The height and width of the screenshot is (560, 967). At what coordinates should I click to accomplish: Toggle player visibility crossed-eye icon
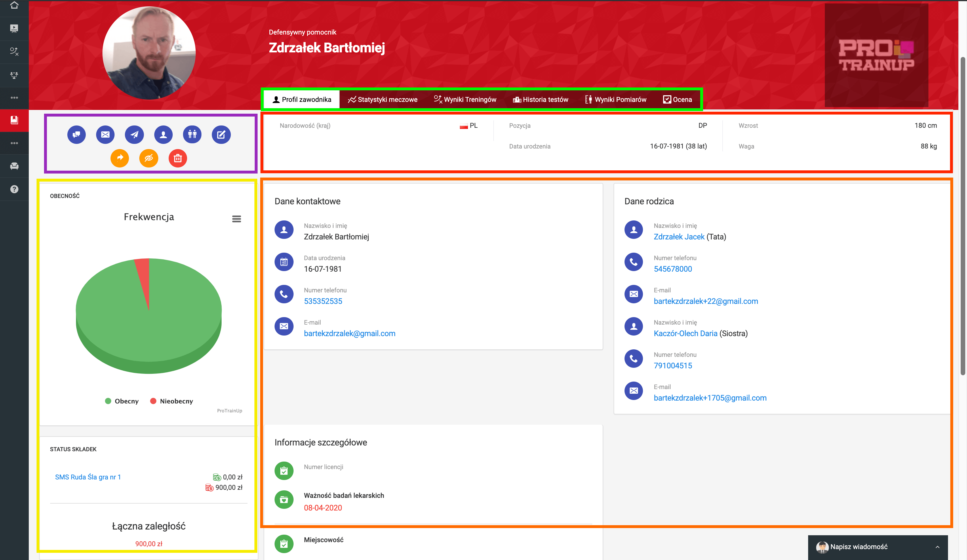(x=149, y=158)
